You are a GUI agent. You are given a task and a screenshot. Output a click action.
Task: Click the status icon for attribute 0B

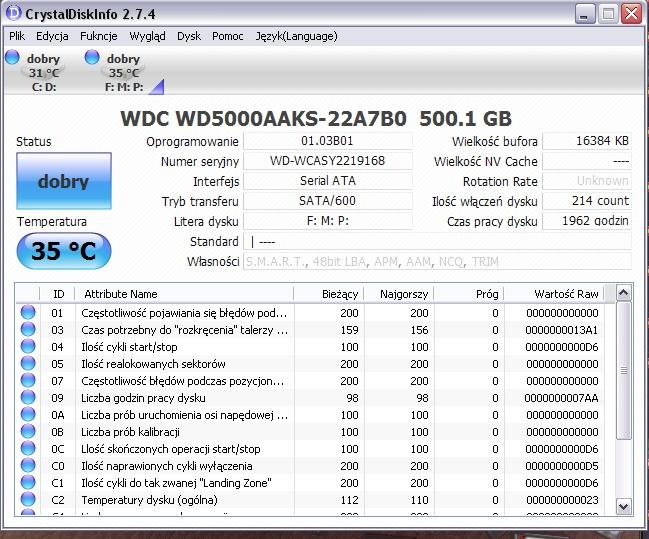coord(28,431)
